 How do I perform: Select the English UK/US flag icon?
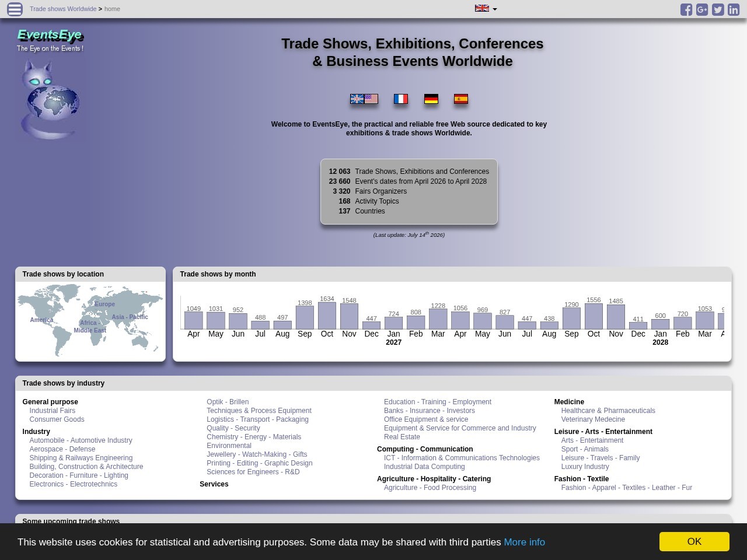pyautogui.click(x=364, y=99)
